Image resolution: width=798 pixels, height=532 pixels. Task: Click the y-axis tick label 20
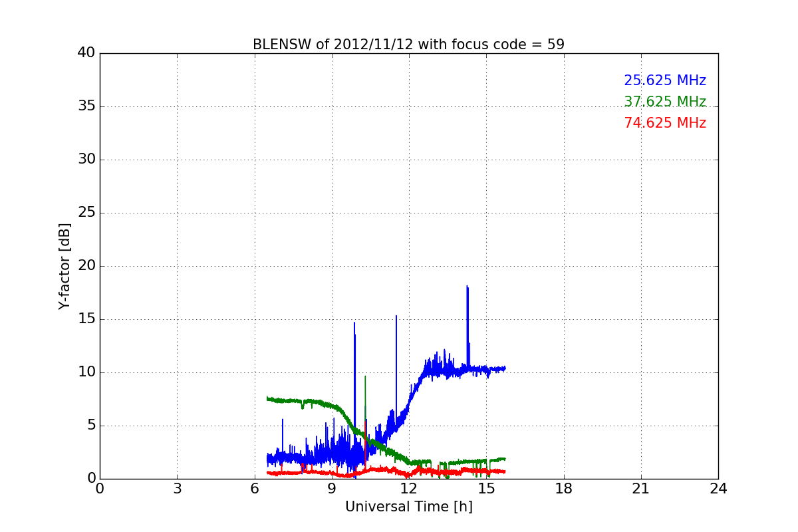(x=86, y=266)
